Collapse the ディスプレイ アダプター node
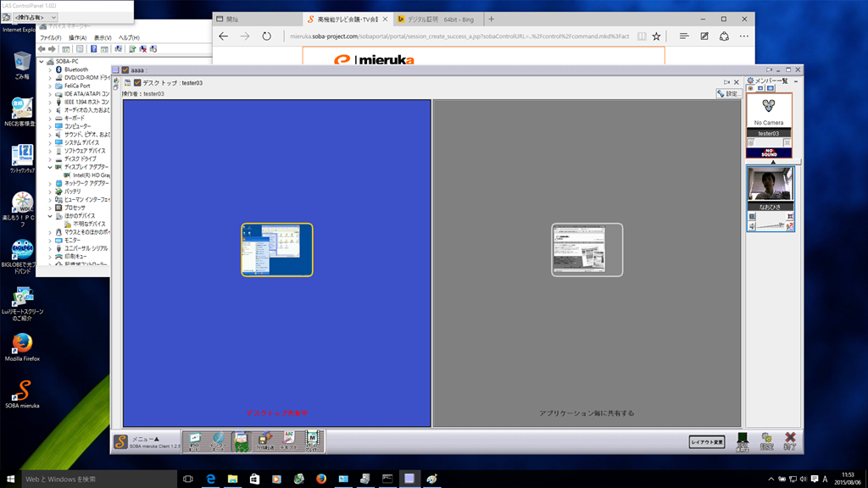The image size is (868, 488). point(50,167)
